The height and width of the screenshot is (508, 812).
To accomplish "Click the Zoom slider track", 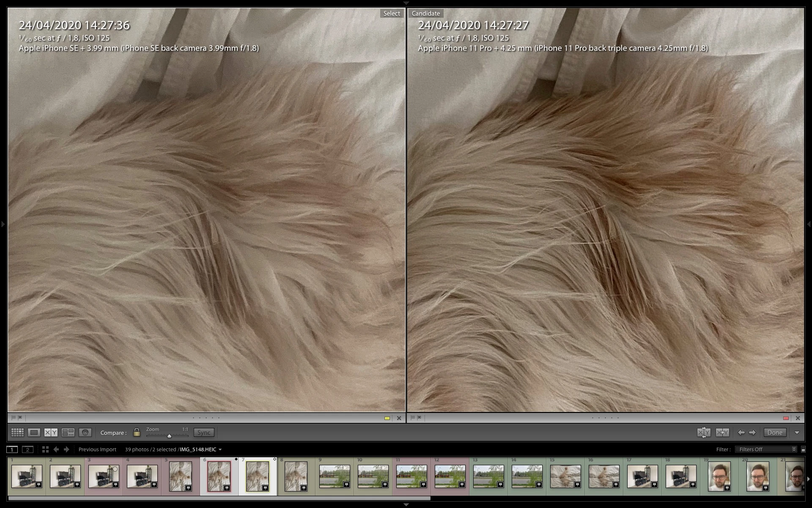I will (167, 435).
